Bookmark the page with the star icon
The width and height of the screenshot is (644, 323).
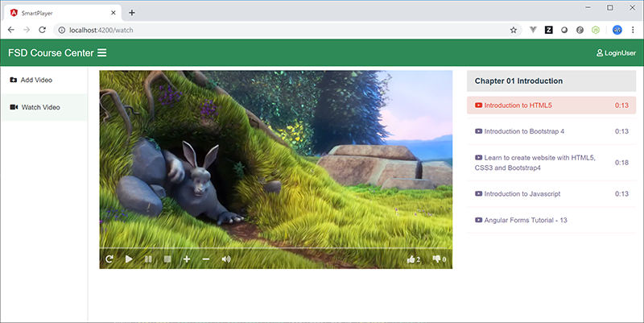514,30
